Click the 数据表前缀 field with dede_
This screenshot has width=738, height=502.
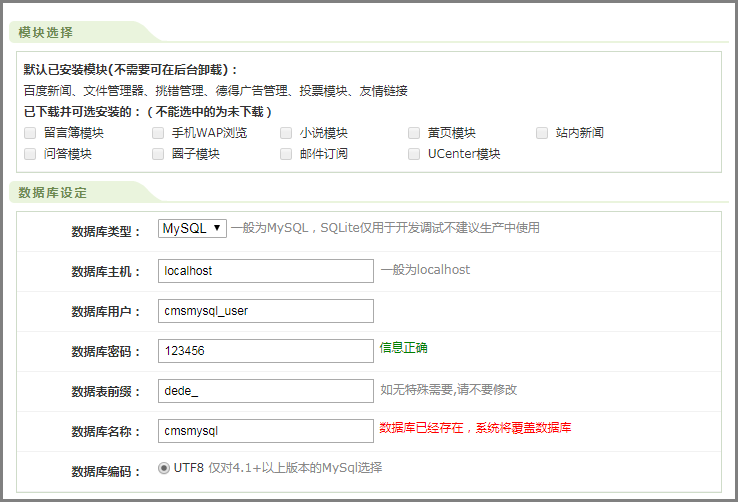(266, 391)
